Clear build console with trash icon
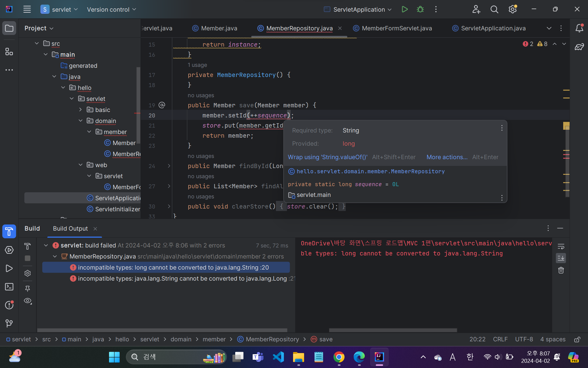Screen dimensions: 588x368 pyautogui.click(x=561, y=270)
